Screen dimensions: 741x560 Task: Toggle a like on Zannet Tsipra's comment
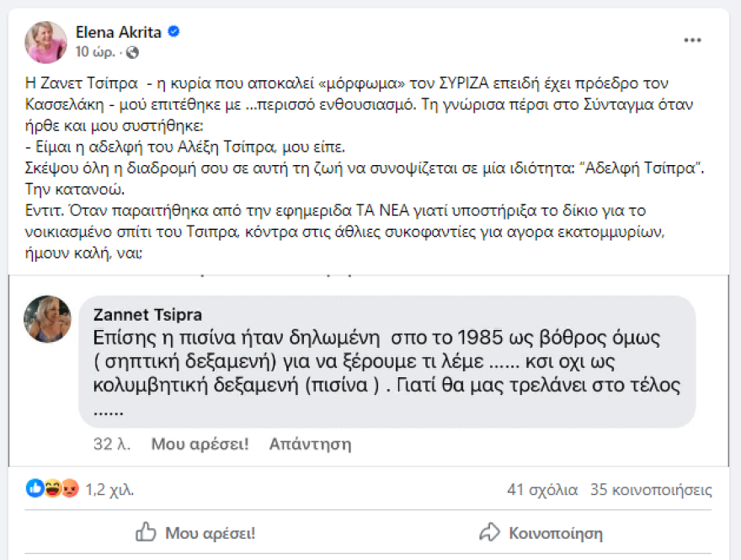coord(200,444)
